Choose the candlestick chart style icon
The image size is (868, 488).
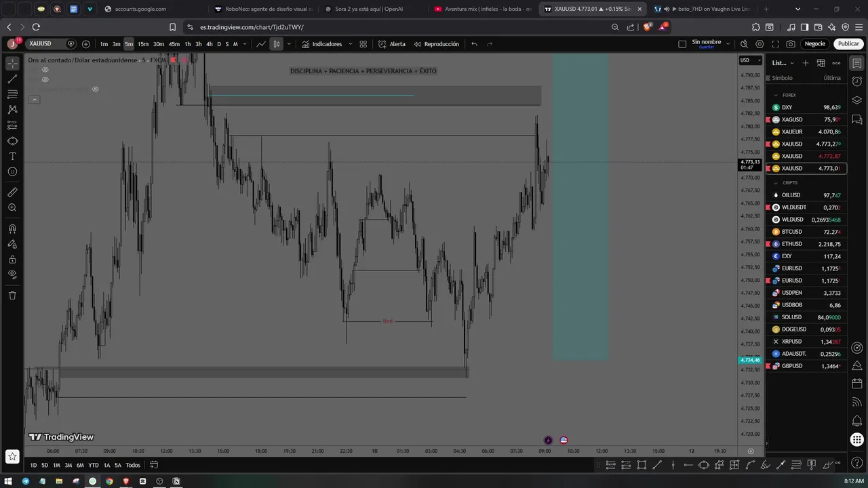(277, 44)
